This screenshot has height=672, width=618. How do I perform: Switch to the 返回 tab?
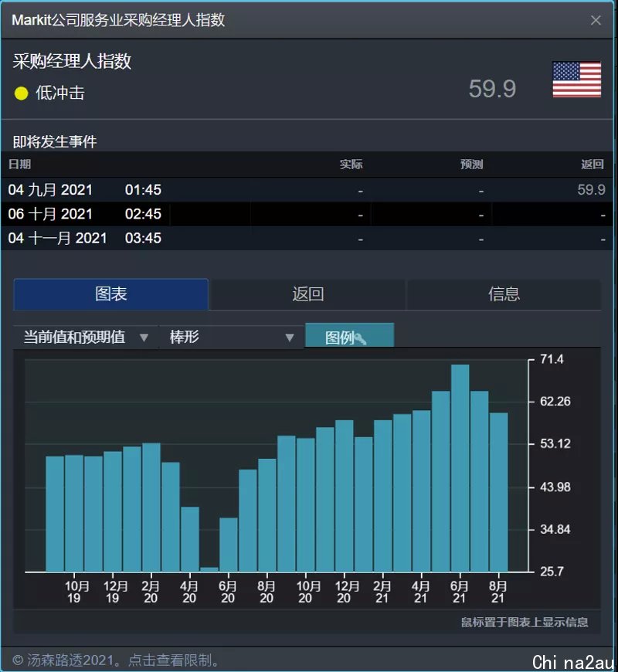(307, 294)
